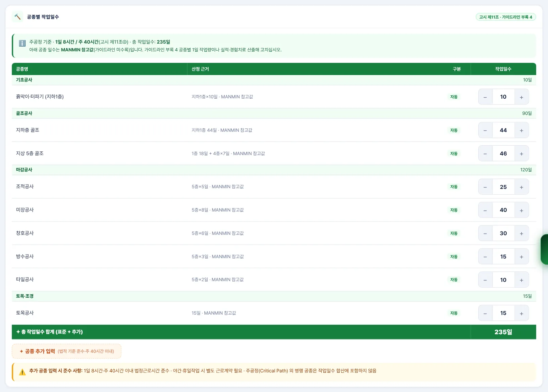This screenshot has height=392, width=548.
Task: Select the 마감공사 group header row
Action: pos(274,170)
